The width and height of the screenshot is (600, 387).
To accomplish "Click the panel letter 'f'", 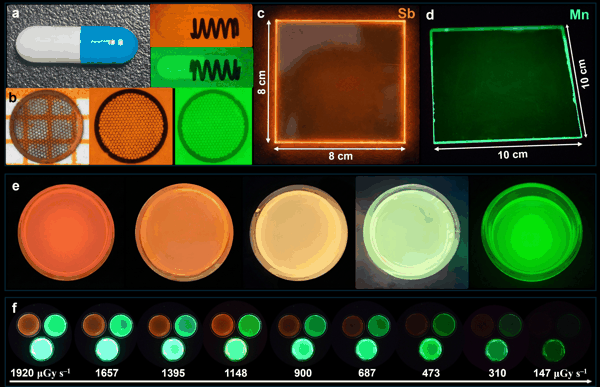I will click(x=14, y=307).
